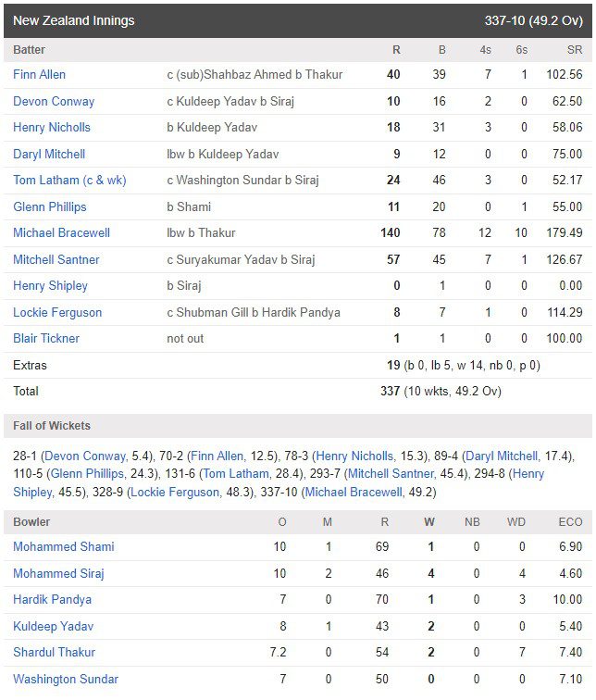Click Mitchell Santner in Fall of Wickets

point(391,474)
